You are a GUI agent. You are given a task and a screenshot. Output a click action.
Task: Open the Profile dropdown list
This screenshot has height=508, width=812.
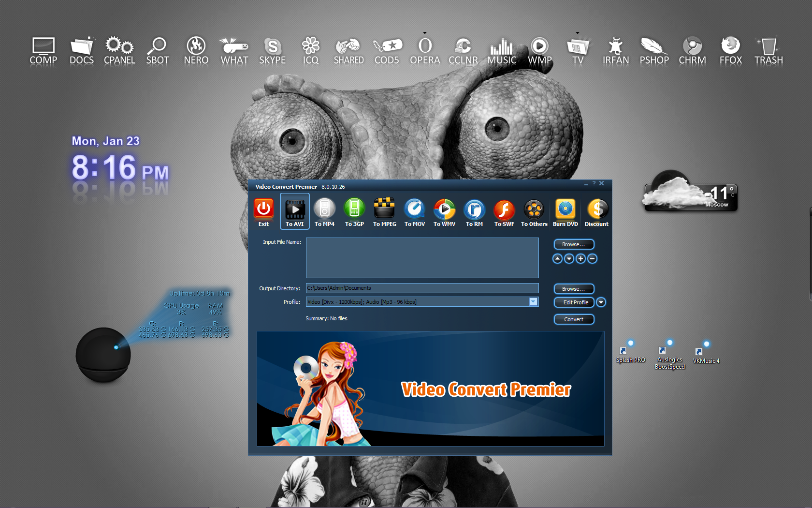(x=533, y=302)
